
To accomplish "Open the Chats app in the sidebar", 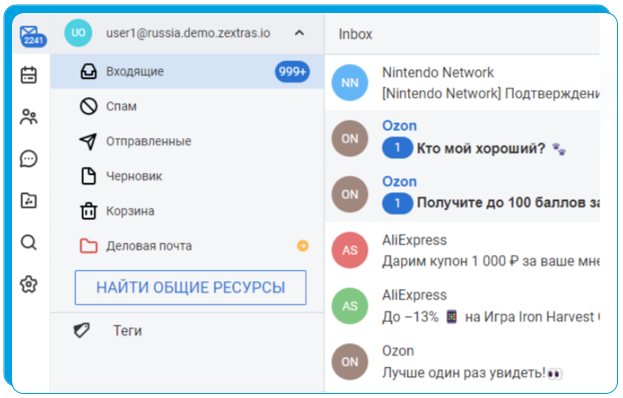I will pos(29,159).
